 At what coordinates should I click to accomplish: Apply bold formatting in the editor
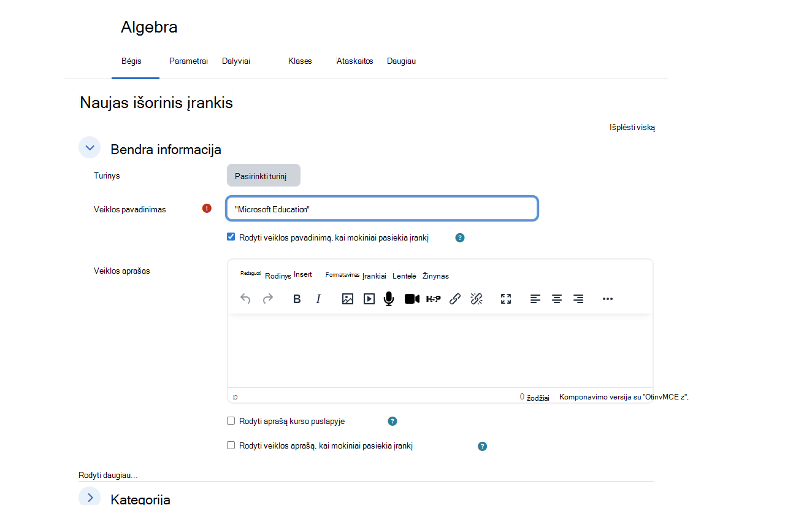click(x=297, y=299)
